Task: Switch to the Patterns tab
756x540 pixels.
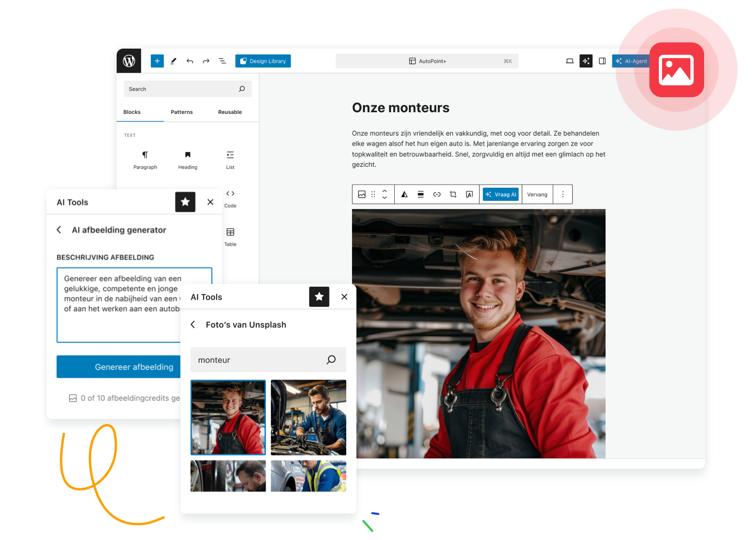Action: [181, 112]
